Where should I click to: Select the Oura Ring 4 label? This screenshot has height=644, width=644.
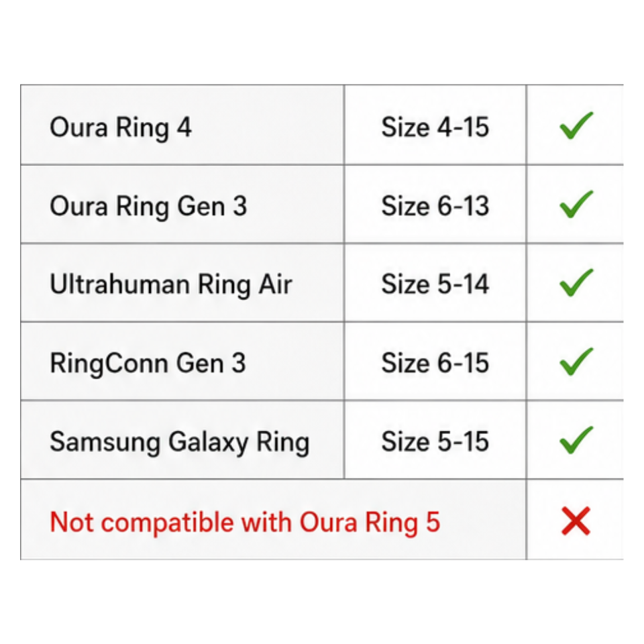(120, 127)
